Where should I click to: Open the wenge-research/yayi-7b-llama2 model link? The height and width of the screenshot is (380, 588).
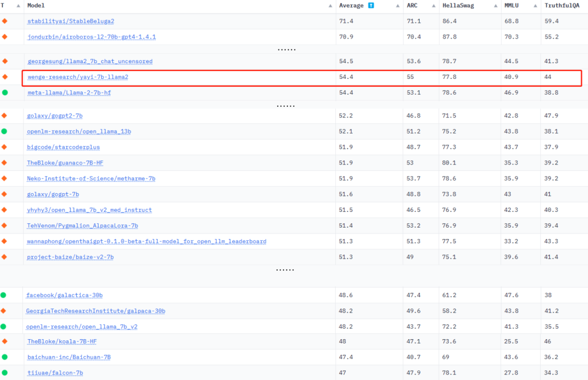click(78, 77)
